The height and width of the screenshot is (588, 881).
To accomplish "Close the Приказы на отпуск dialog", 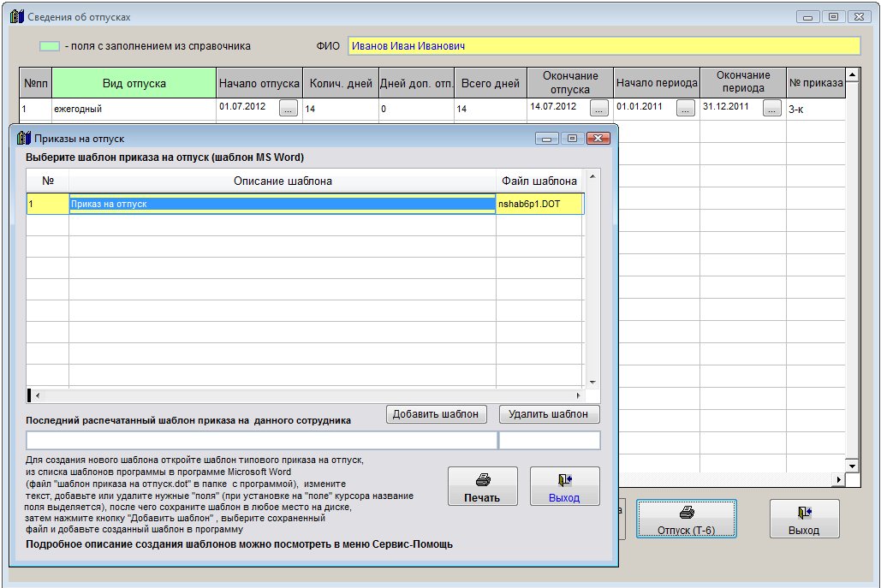I will (598, 138).
